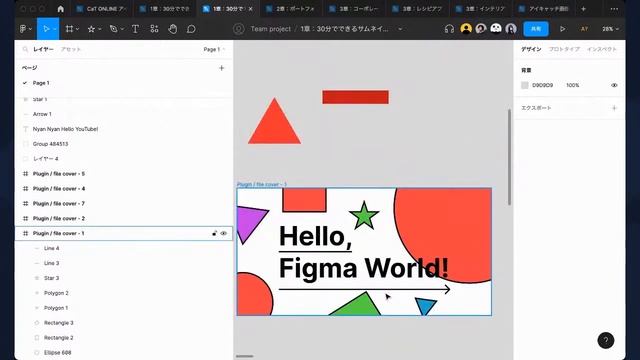The height and width of the screenshot is (360, 640).
Task: Click the 100% background opacity field
Action: coord(573,85)
